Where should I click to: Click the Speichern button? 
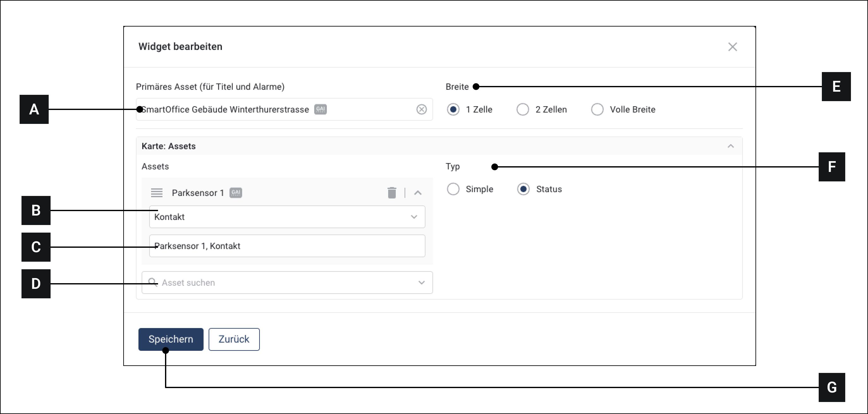pyautogui.click(x=171, y=339)
